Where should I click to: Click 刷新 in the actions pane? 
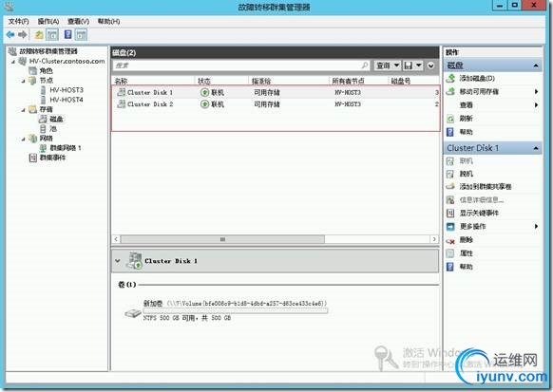pos(466,119)
